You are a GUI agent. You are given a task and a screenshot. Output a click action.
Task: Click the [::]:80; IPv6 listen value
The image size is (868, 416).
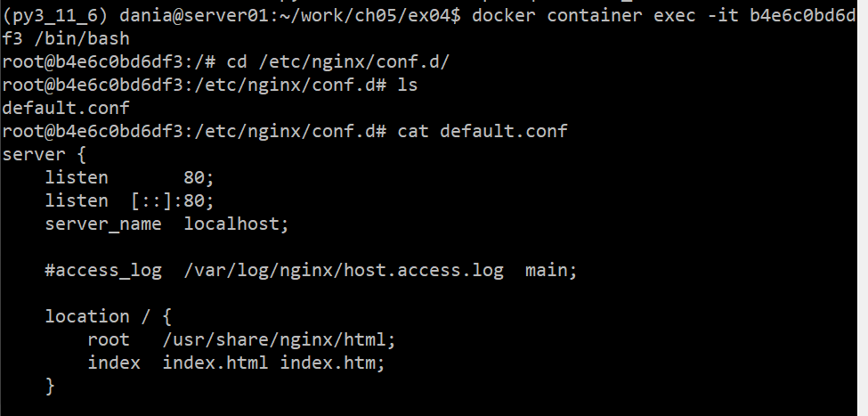173,201
